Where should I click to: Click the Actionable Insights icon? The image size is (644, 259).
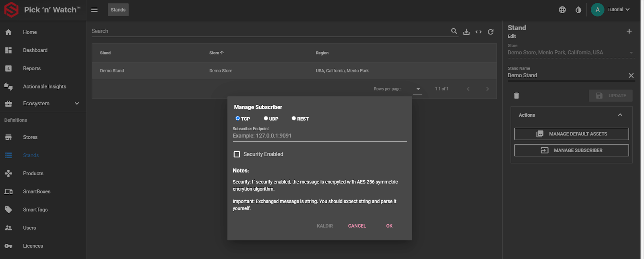tap(8, 86)
